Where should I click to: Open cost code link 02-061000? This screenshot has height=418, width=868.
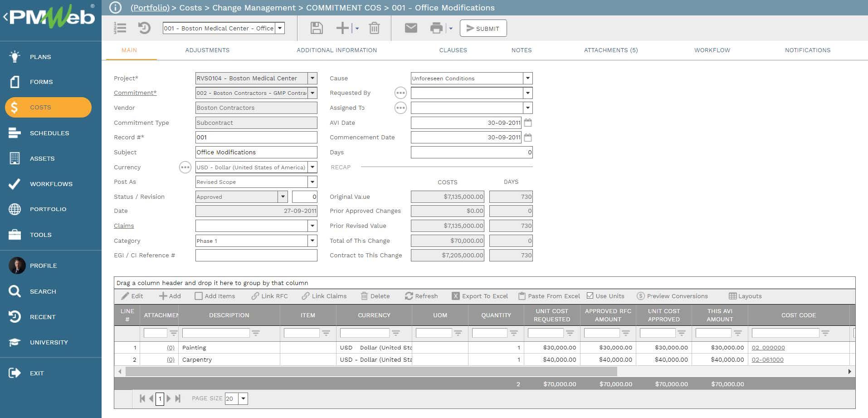[767, 359]
